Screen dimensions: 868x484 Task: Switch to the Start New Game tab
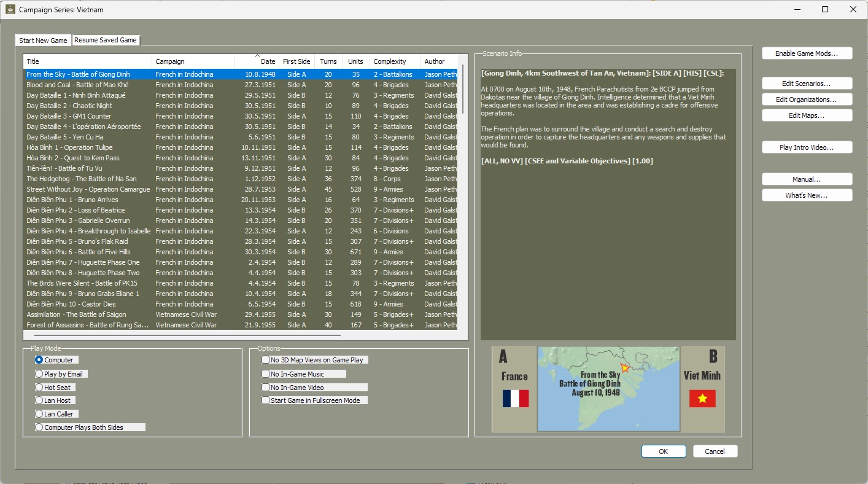(x=43, y=41)
